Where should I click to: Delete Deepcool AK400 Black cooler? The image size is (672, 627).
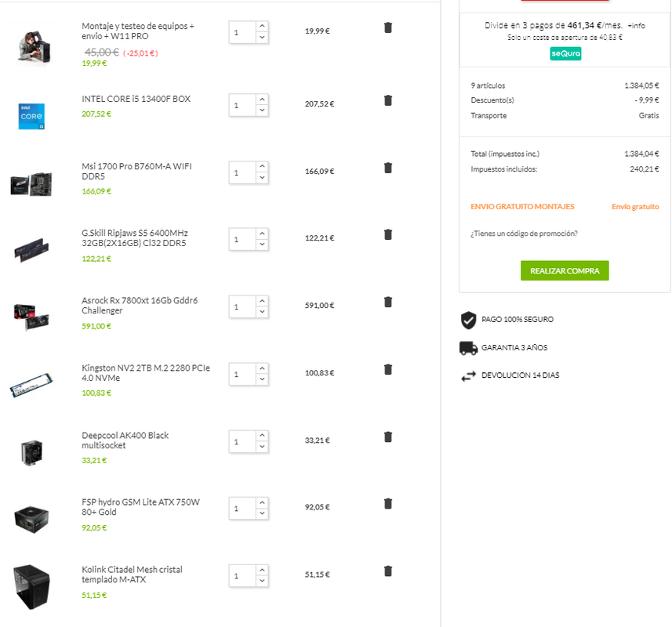tap(388, 437)
